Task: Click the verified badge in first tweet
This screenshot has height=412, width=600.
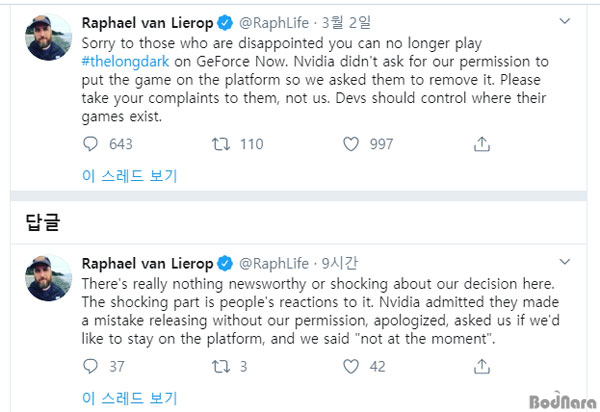Action: pyautogui.click(x=225, y=23)
